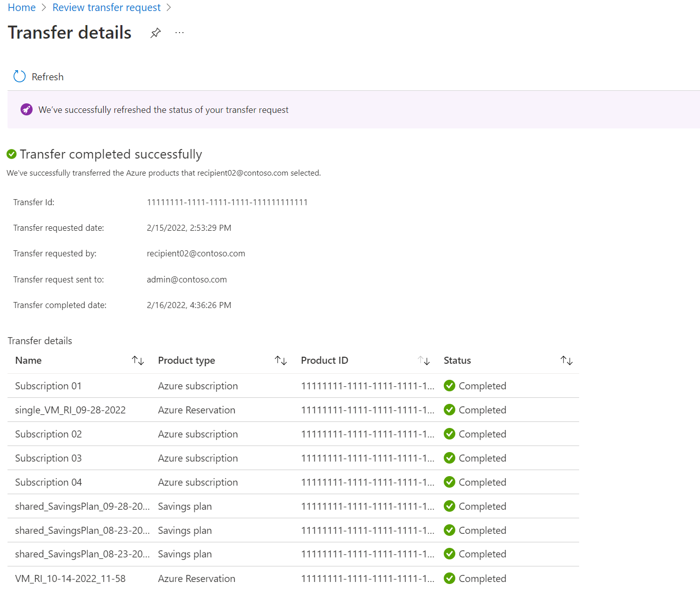Click the Refresh circular arrow icon
This screenshot has width=700, height=589.
tap(20, 76)
